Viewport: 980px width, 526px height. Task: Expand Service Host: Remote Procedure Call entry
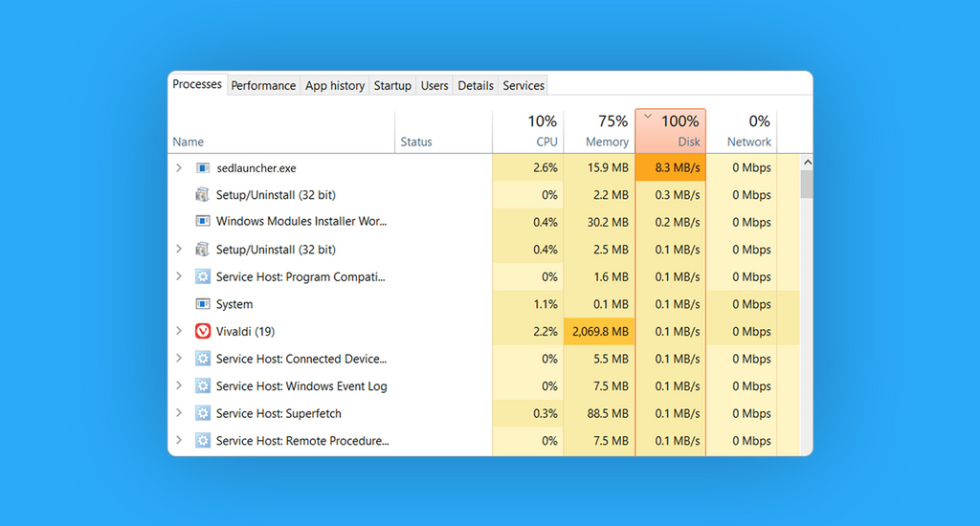(179, 441)
